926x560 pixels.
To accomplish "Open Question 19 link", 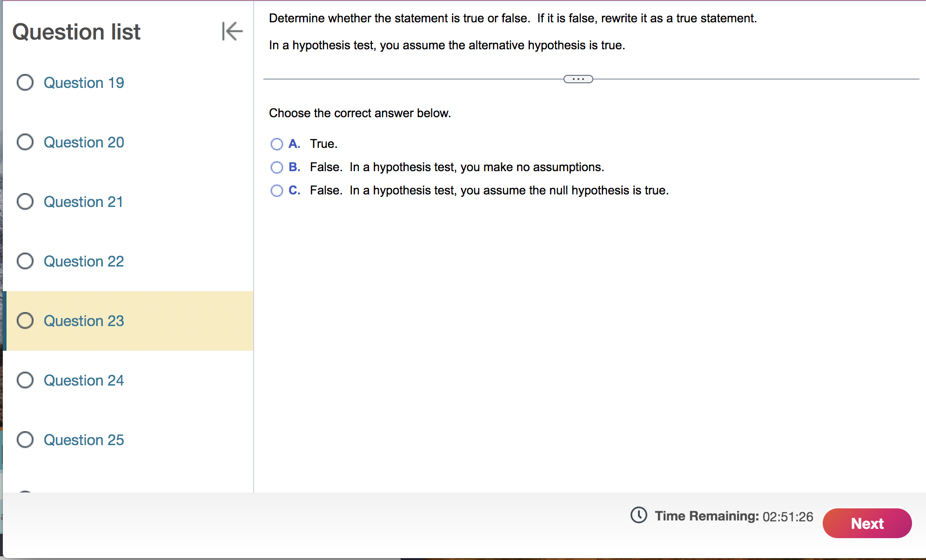I will 84,83.
